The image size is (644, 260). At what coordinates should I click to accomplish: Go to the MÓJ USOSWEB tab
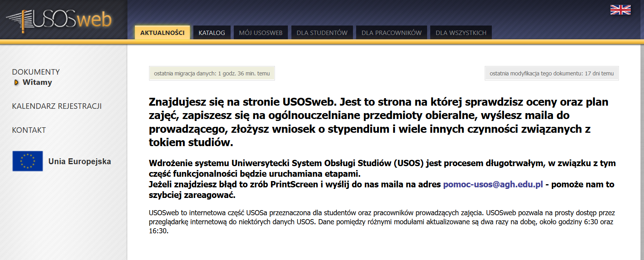(261, 33)
